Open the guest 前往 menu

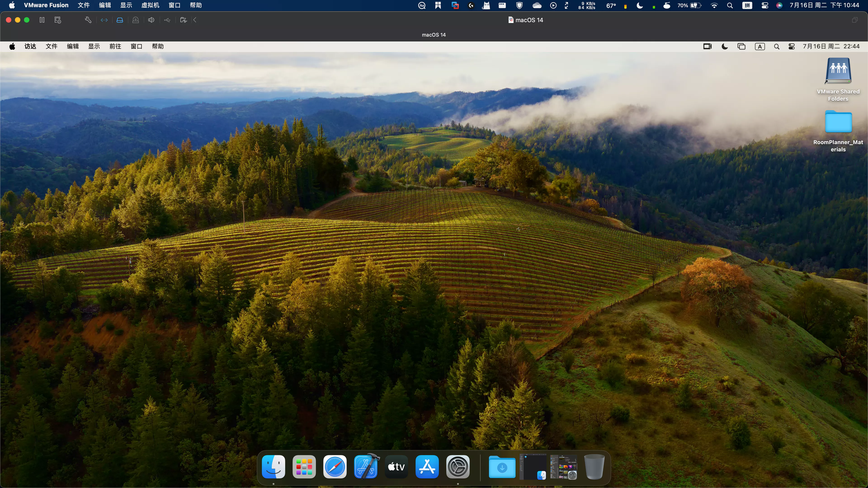pos(115,47)
